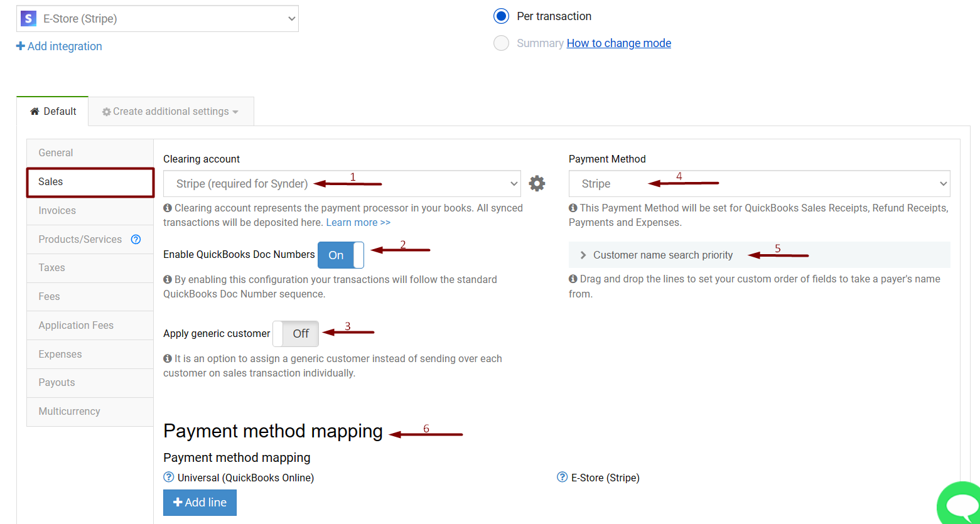
Task: Click the Payment method mapping heading
Action: 273,431
